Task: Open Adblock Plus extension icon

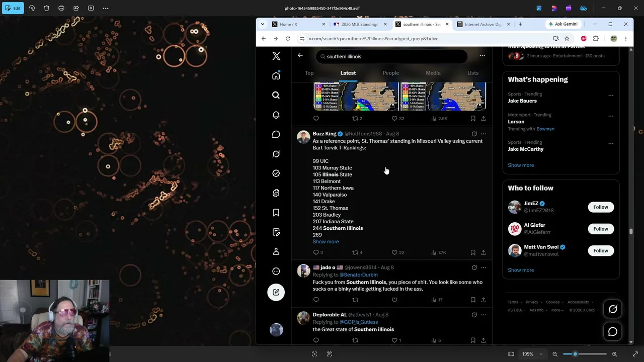Action: tap(584, 39)
